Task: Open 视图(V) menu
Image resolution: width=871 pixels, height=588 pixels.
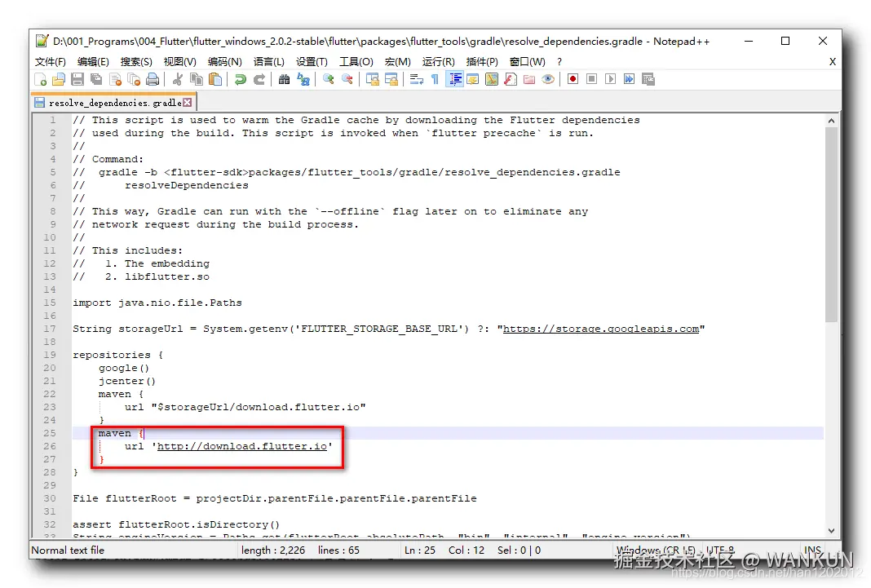Action: tap(180, 62)
